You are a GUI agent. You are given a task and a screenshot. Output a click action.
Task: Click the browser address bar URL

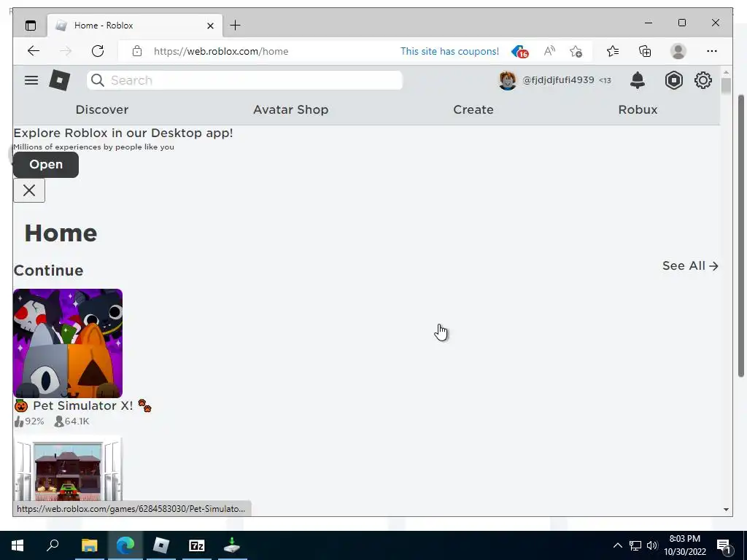click(x=221, y=52)
